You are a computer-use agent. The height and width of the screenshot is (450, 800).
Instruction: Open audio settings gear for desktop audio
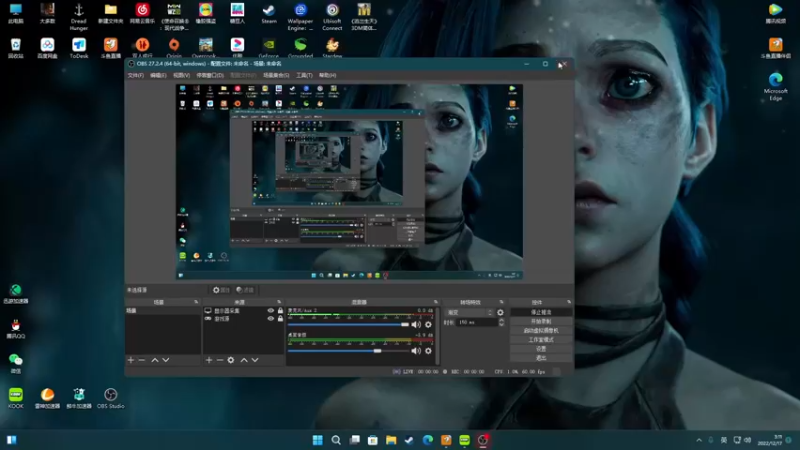[428, 351]
